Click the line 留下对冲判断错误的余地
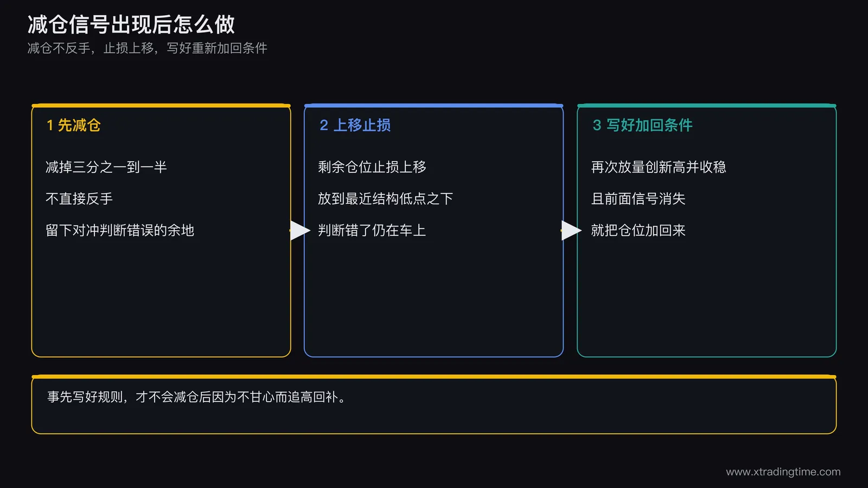 120,230
